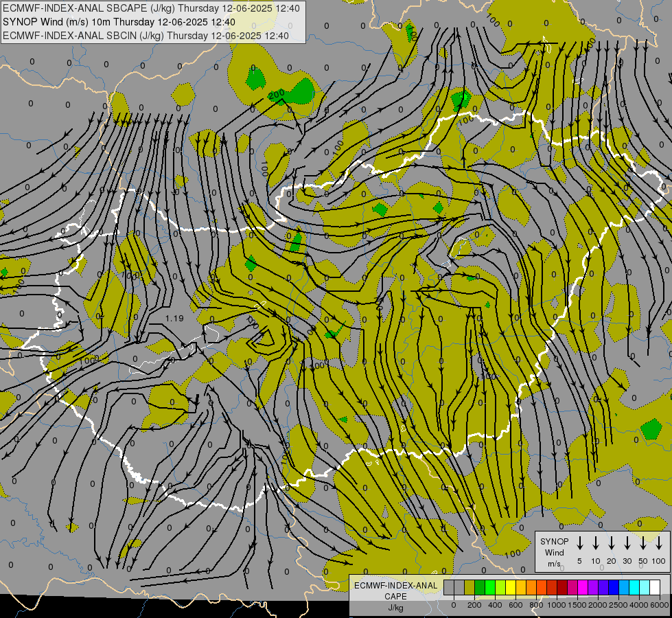Viewport: 672px width, 618px height.
Task: Click the 200 contour label near green patch
Action: (277, 94)
